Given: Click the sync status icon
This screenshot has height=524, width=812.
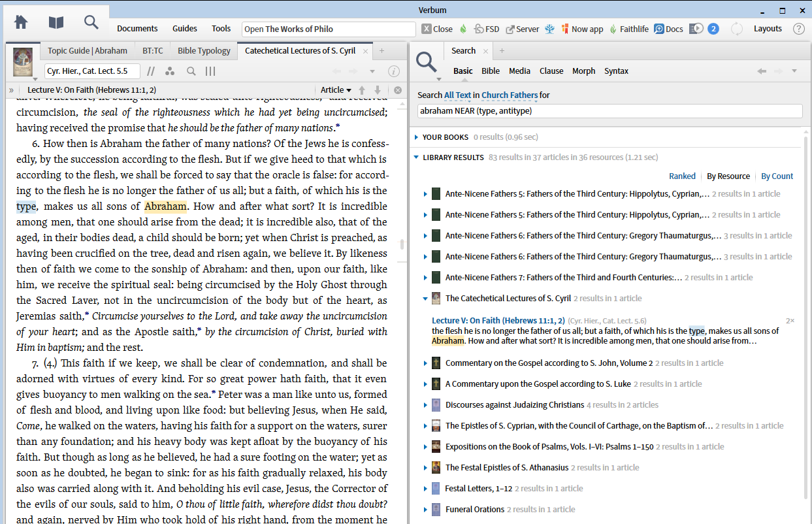Looking at the screenshot, I should (737, 29).
